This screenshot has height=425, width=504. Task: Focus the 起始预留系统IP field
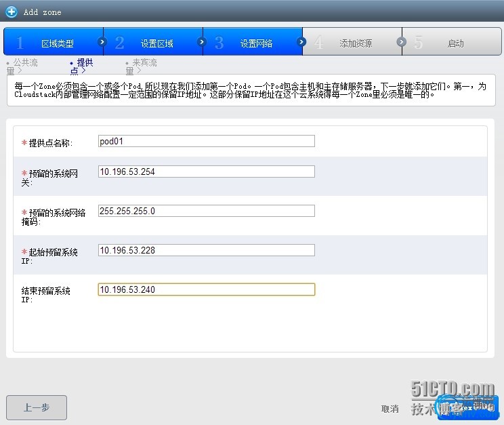(207, 250)
